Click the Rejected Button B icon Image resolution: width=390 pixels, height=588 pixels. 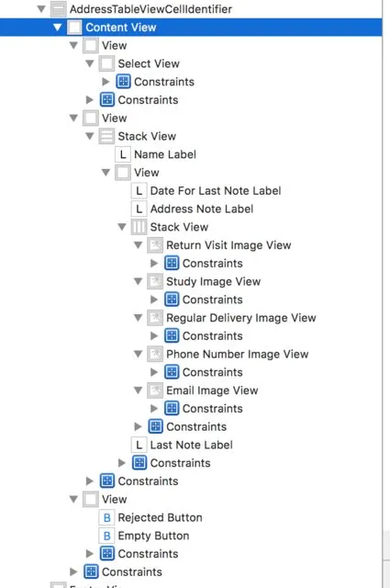(x=106, y=517)
